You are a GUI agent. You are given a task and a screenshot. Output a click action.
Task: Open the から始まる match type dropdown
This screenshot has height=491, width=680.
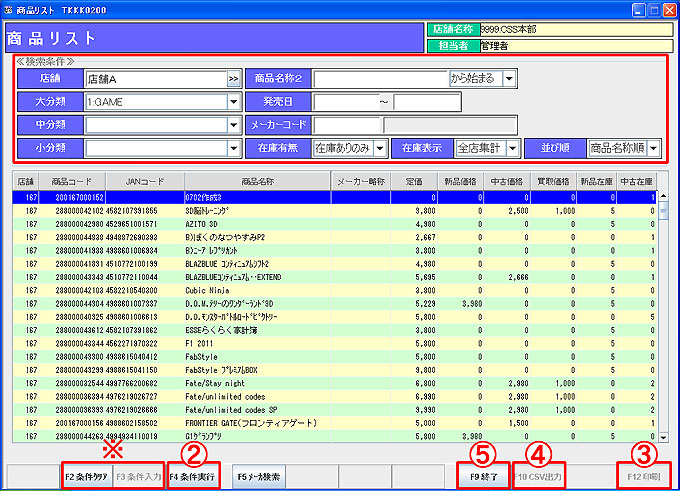coord(509,78)
